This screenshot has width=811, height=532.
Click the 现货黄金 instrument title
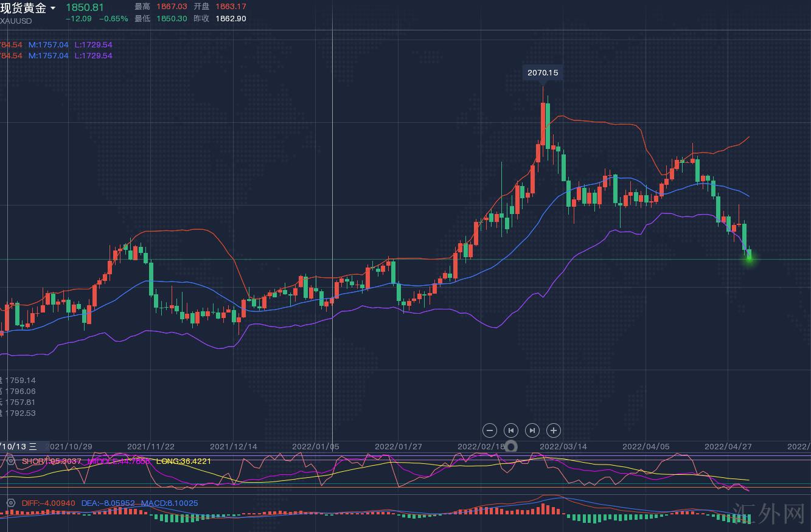click(23, 8)
